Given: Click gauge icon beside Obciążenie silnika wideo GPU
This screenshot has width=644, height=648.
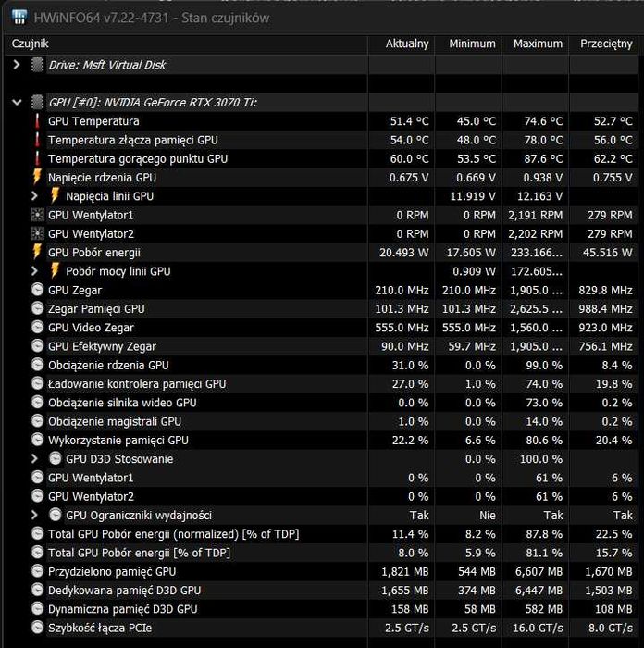Looking at the screenshot, I should coord(37,403).
